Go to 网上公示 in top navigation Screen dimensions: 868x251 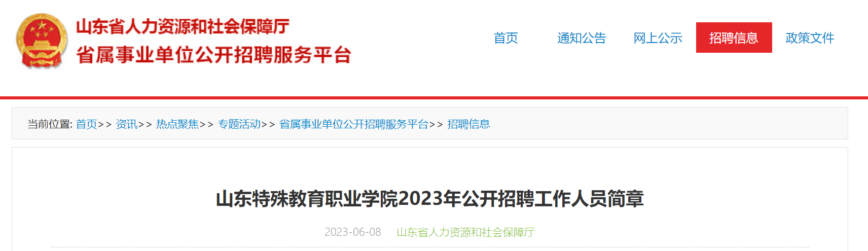(658, 38)
